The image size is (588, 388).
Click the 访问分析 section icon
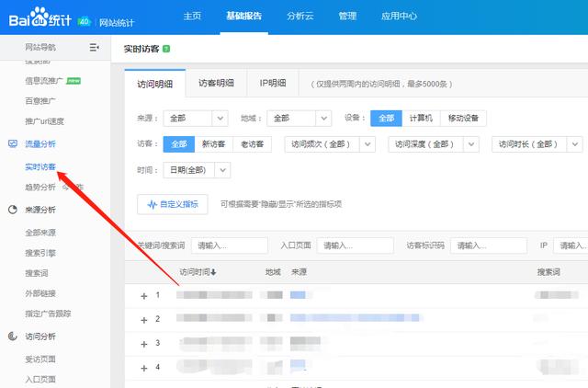pos(12,337)
